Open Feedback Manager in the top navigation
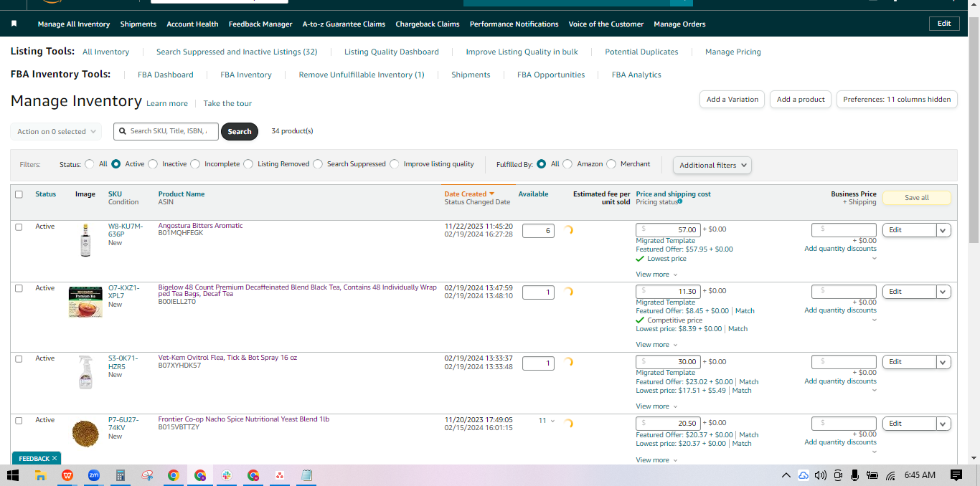Image resolution: width=980 pixels, height=486 pixels. click(260, 24)
